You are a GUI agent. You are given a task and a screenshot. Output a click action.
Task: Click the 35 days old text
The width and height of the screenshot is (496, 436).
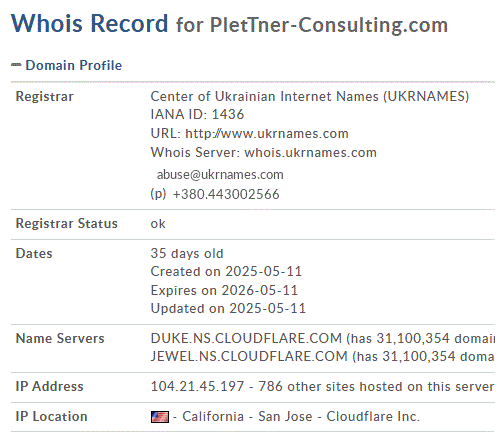[x=187, y=254]
